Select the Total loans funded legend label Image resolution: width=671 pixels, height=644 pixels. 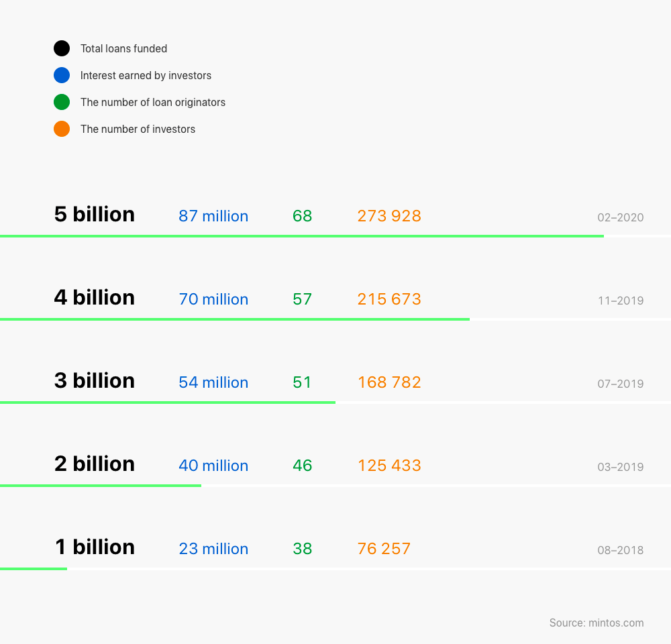click(x=123, y=48)
